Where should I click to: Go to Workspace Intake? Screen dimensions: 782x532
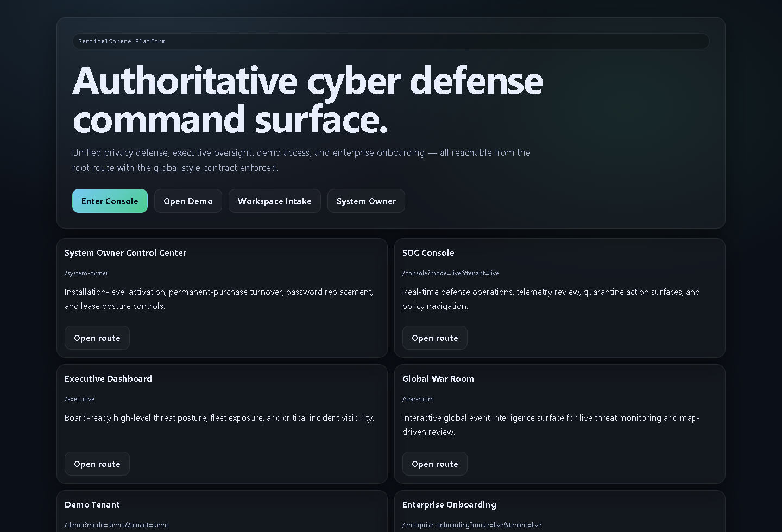[x=275, y=201]
